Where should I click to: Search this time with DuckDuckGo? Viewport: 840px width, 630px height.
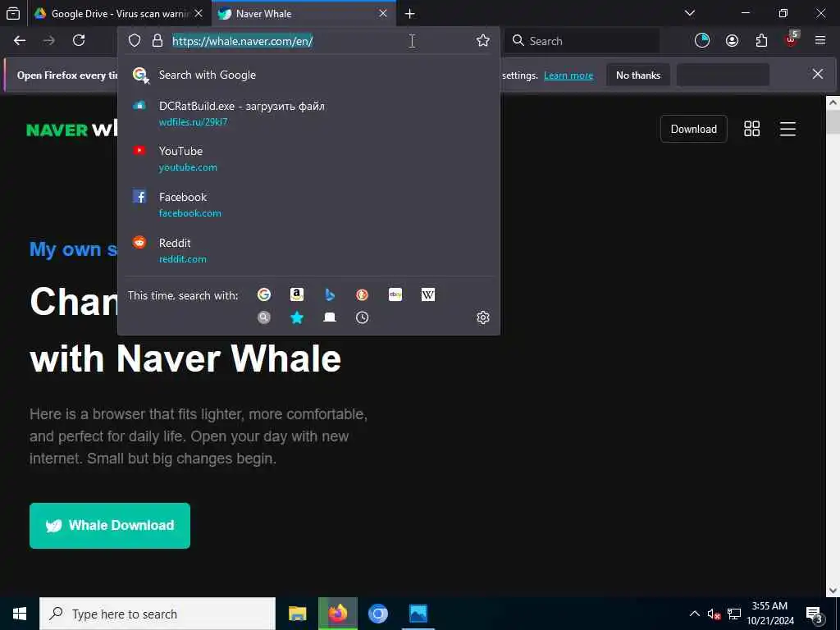click(x=362, y=294)
